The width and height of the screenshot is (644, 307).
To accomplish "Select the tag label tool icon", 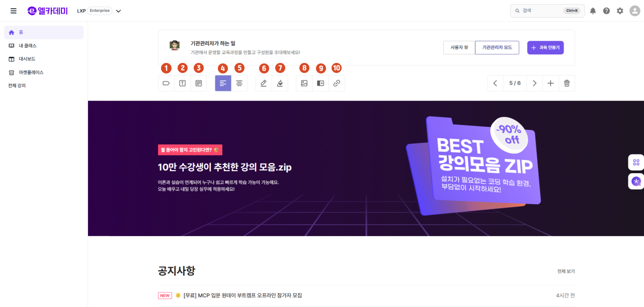I will click(x=166, y=83).
